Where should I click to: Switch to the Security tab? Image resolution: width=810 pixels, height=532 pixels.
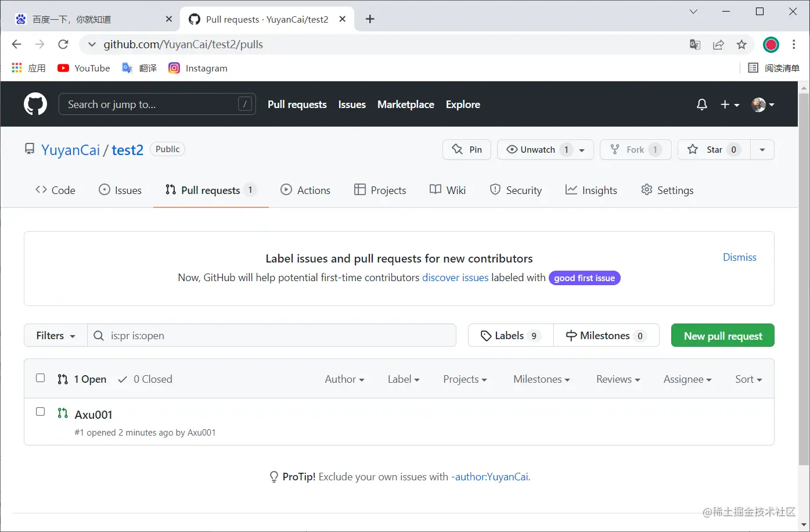pyautogui.click(x=516, y=190)
